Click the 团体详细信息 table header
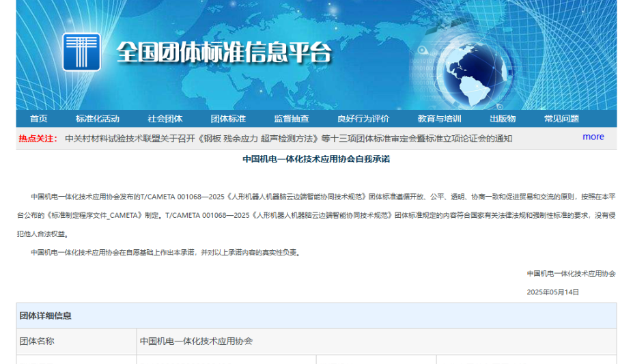 [317, 316]
